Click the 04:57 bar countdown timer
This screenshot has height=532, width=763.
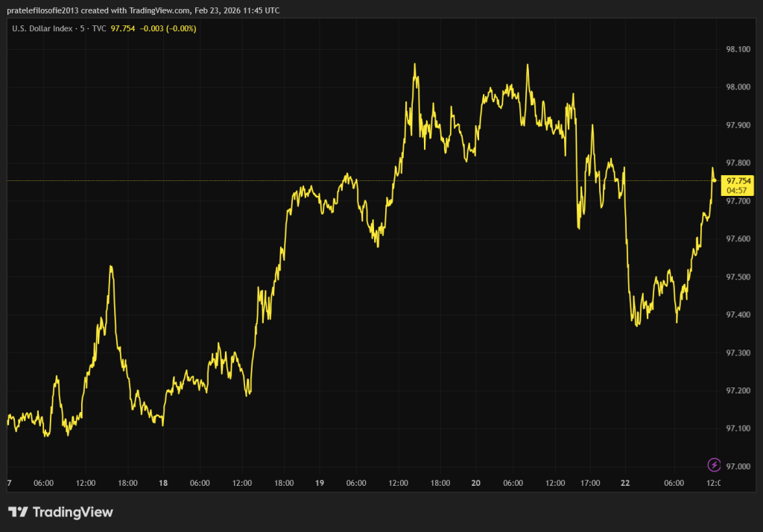[738, 189]
